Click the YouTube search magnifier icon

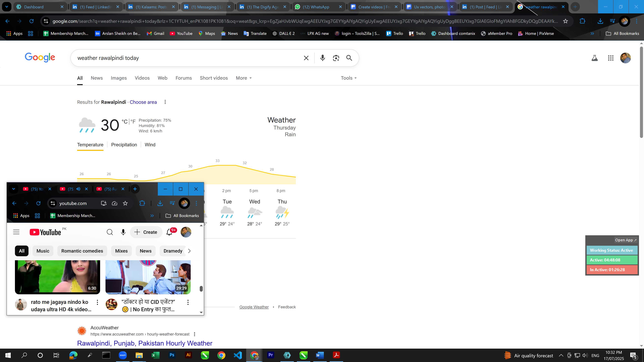110,232
